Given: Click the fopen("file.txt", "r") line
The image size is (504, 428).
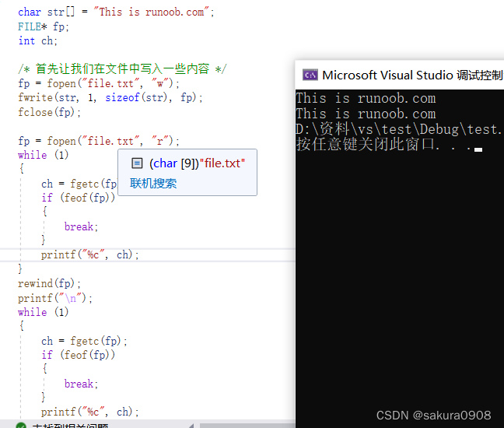Looking at the screenshot, I should pyautogui.click(x=99, y=141).
